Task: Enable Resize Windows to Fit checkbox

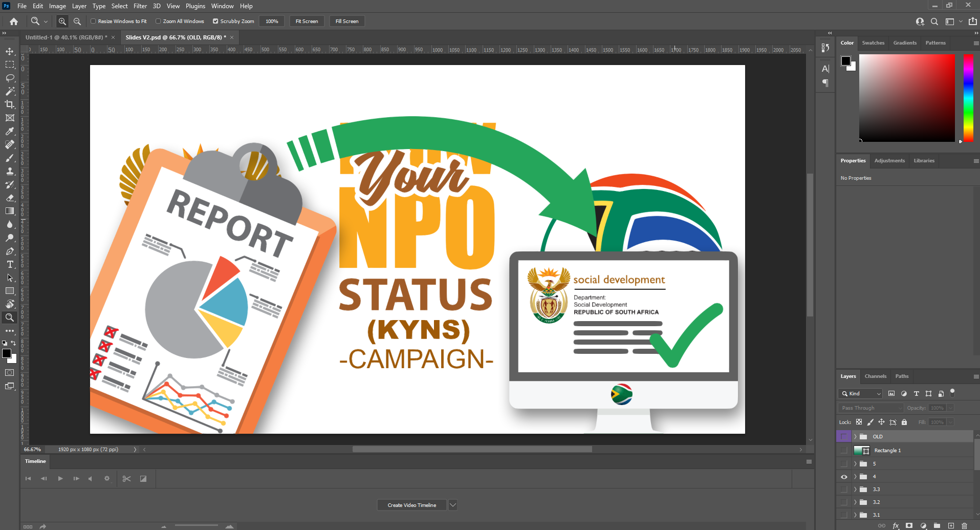Action: tap(93, 21)
